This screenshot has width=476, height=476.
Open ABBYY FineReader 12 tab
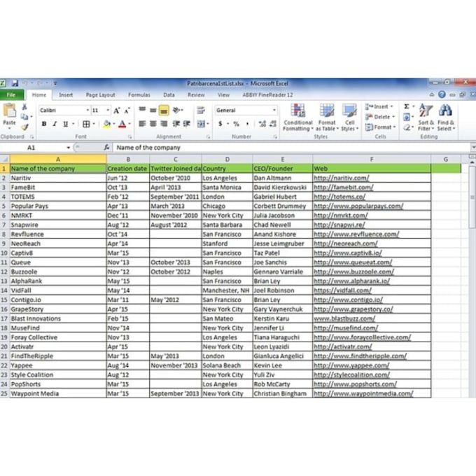point(267,95)
